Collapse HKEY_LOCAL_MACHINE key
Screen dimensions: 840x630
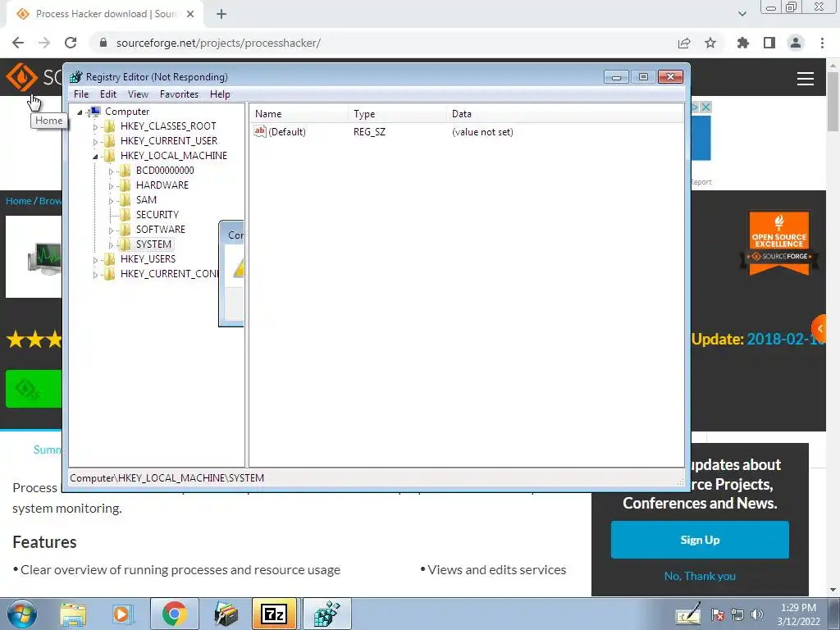coord(95,157)
